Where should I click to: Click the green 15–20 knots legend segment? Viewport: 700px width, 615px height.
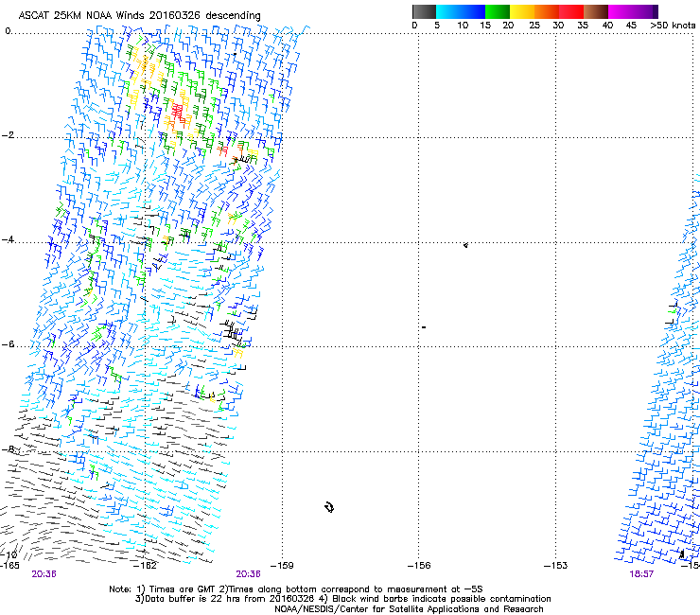click(x=498, y=11)
